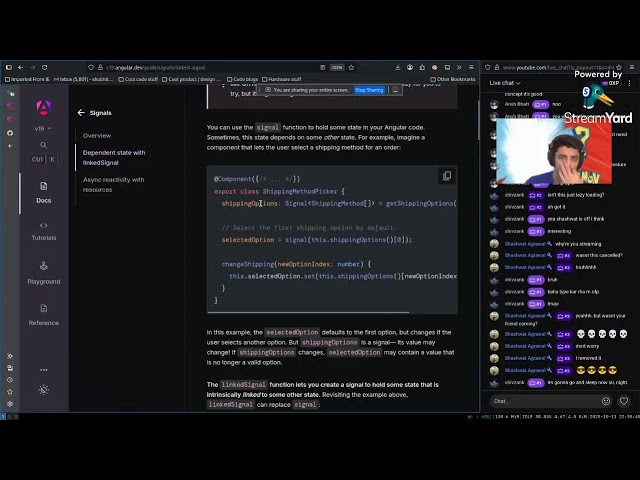The image size is (640, 480).
Task: Go back using the Signals arrow
Action: [81, 113]
